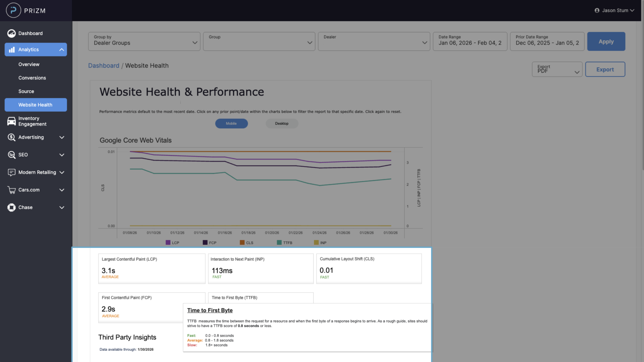Click the user avatar icon beside Jason Stum
This screenshot has height=362, width=644.
(x=597, y=10)
